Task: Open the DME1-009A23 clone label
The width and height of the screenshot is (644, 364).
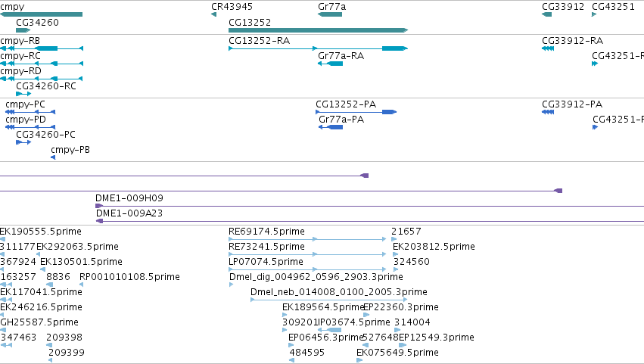Action: coord(129,213)
